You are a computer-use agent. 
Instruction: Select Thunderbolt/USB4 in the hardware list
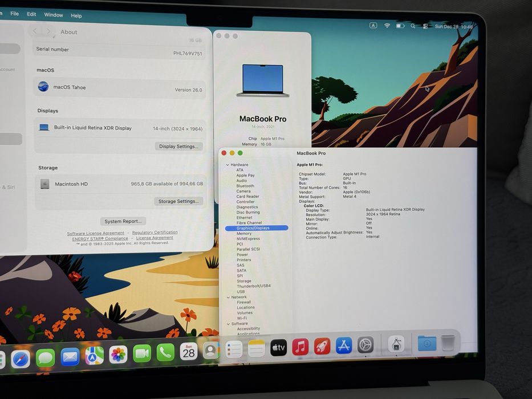254,286
